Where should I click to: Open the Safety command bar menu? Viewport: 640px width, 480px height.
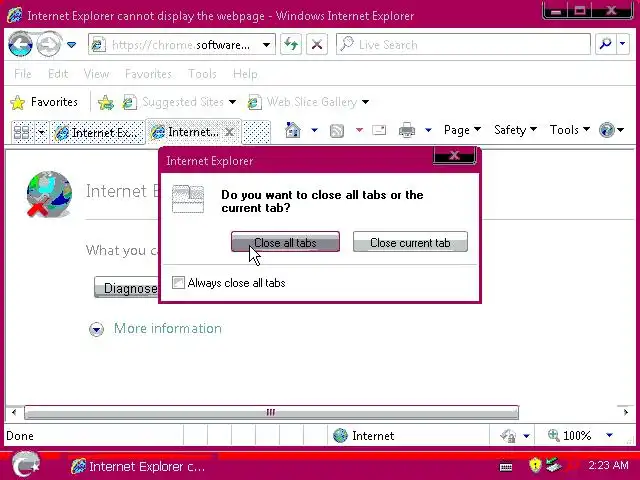[515, 130]
